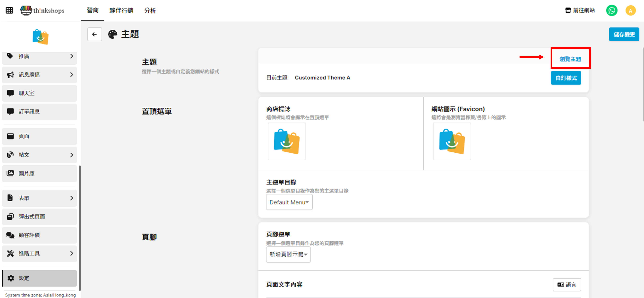The height and width of the screenshot is (298, 644).
Task: Click the 瀏覽主題 browse themes link
Action: [570, 59]
